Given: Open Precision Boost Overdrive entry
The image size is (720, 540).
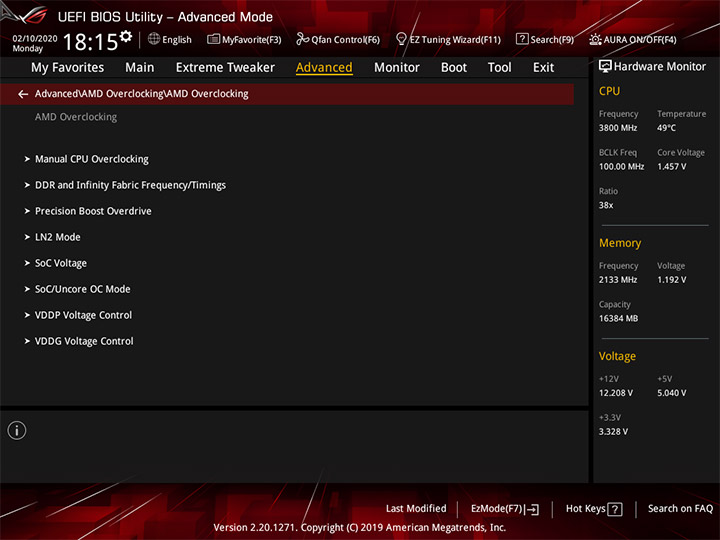Looking at the screenshot, I should 93,211.
